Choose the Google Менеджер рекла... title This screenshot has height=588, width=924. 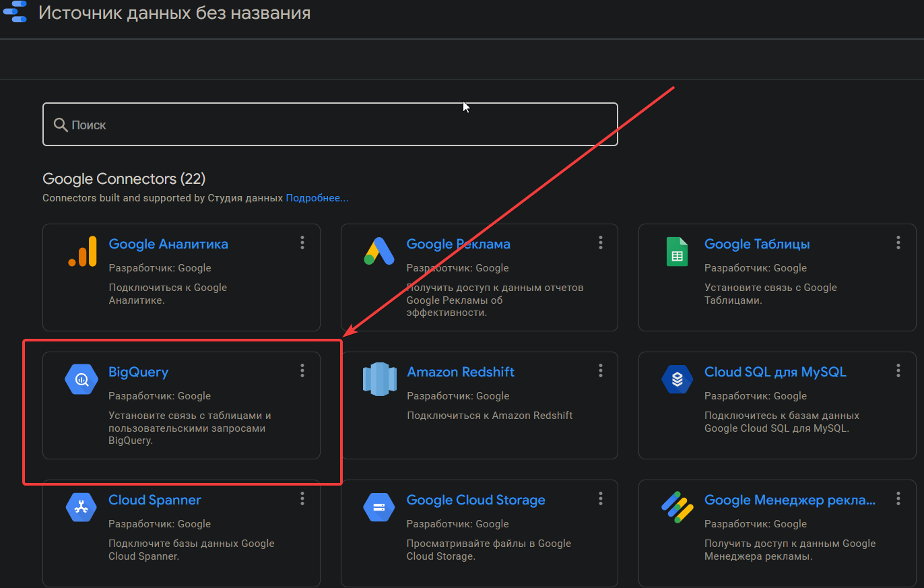point(790,500)
